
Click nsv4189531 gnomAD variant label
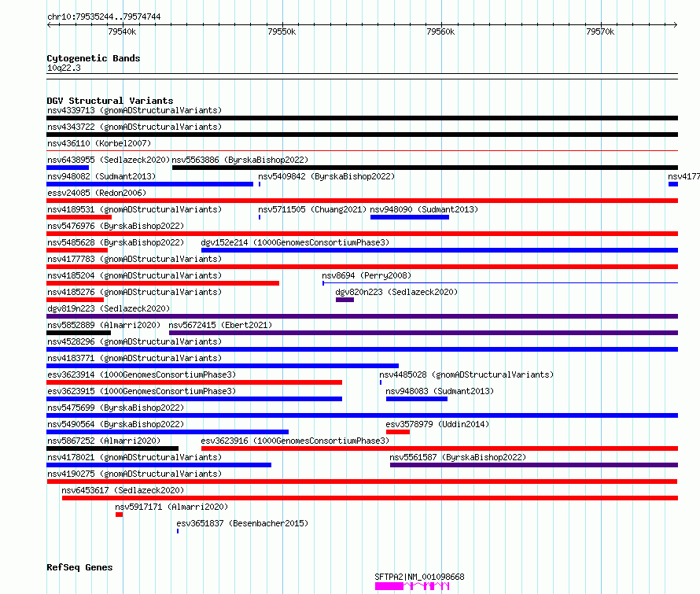[x=134, y=209]
